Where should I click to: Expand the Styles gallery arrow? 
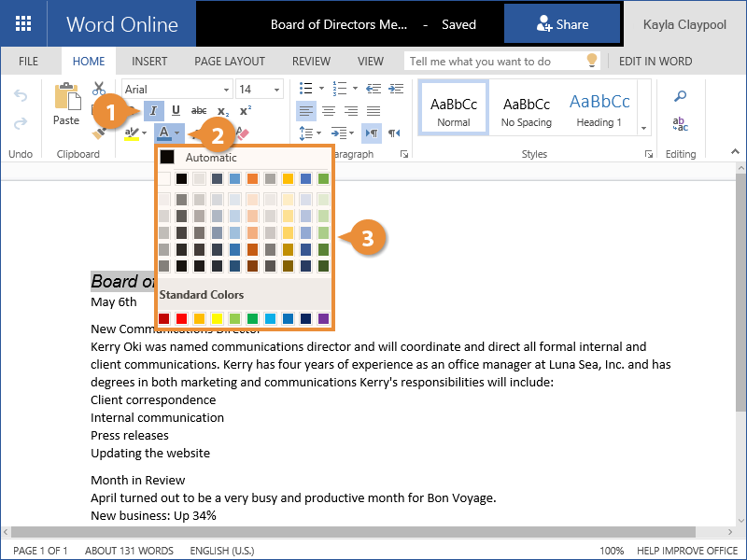point(643,127)
